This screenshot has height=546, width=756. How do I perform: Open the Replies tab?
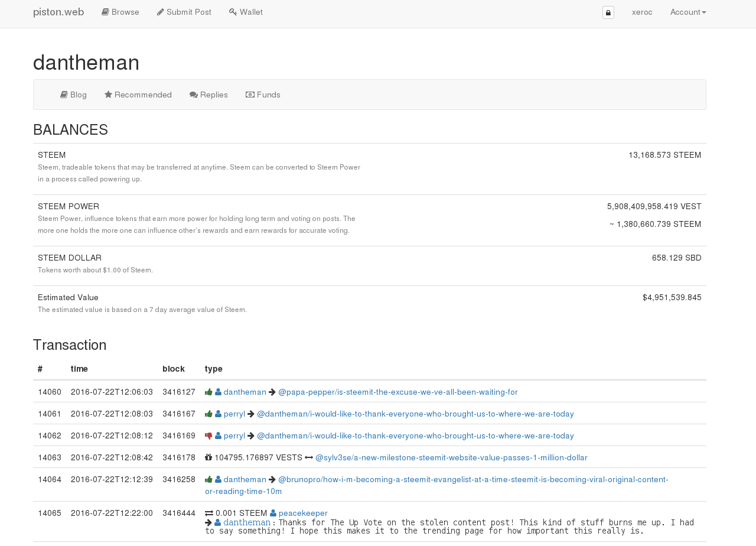pos(208,95)
